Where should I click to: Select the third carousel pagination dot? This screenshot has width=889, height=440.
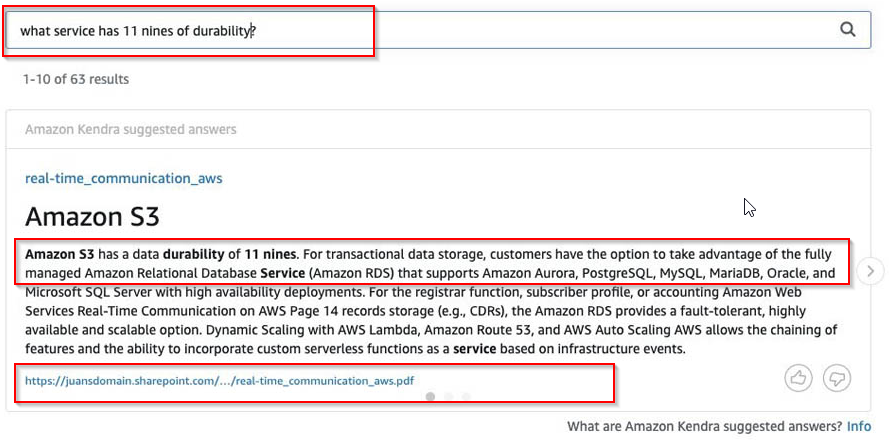point(466,397)
